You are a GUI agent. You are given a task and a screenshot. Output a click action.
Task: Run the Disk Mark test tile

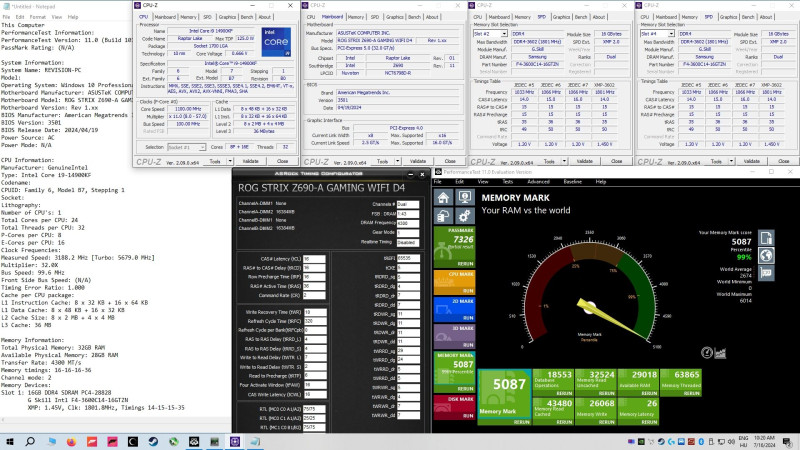[454, 407]
